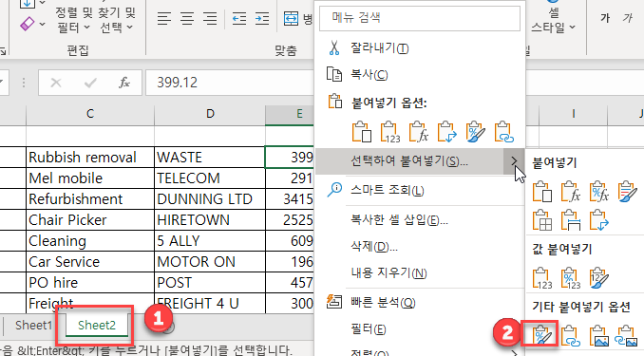
Task: Choose Paste Formulas fx icon under 붙여넣기 옵션
Action: 419,132
